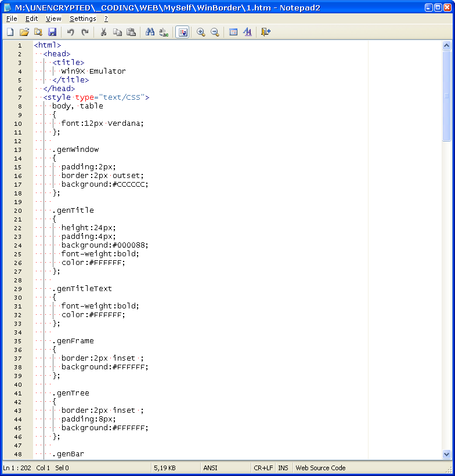This screenshot has height=476, width=455.
Task: Open a file using the folder icon
Action: point(24,32)
